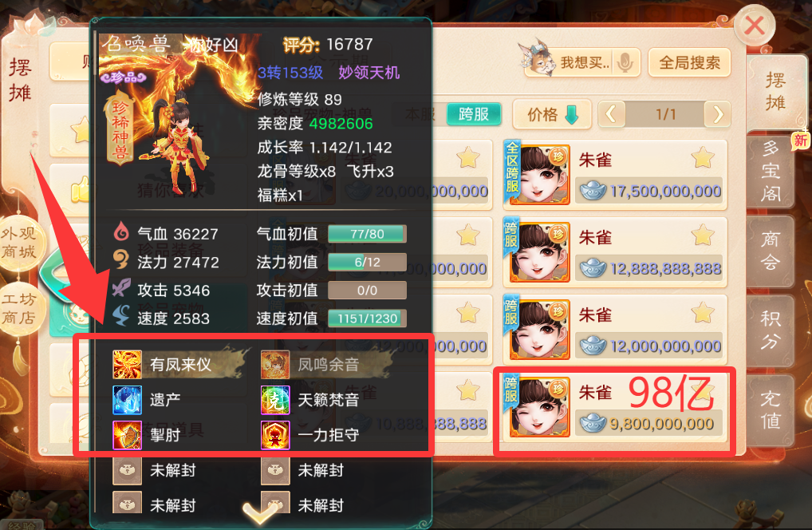Select the 遗产 skill icon

(x=127, y=400)
